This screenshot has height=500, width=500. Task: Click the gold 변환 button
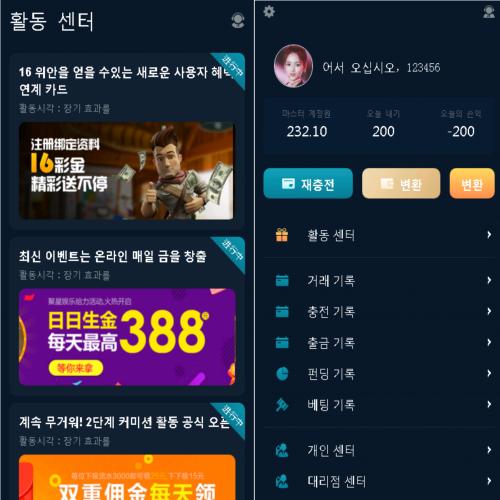[x=401, y=183]
